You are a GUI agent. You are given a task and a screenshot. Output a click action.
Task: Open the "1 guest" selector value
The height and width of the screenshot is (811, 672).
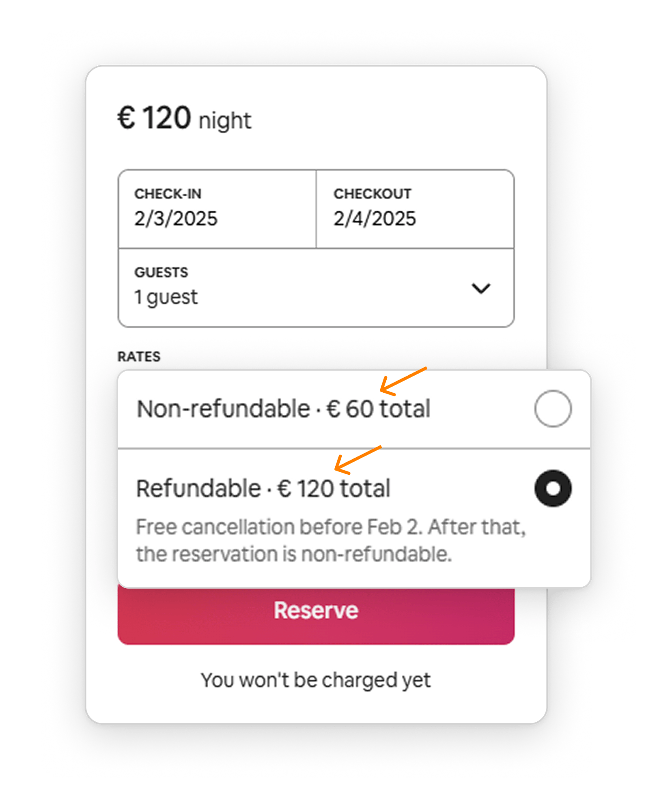tap(166, 297)
